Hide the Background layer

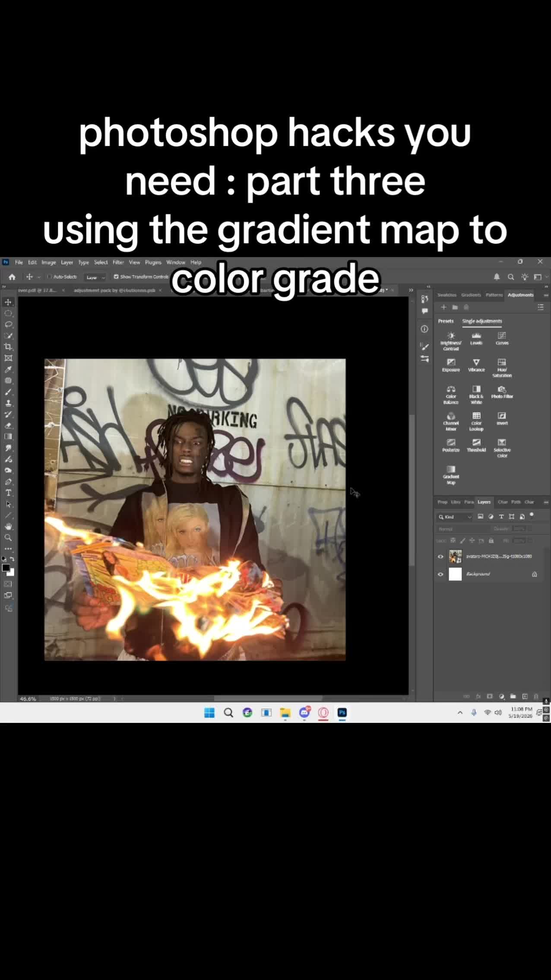coord(440,574)
